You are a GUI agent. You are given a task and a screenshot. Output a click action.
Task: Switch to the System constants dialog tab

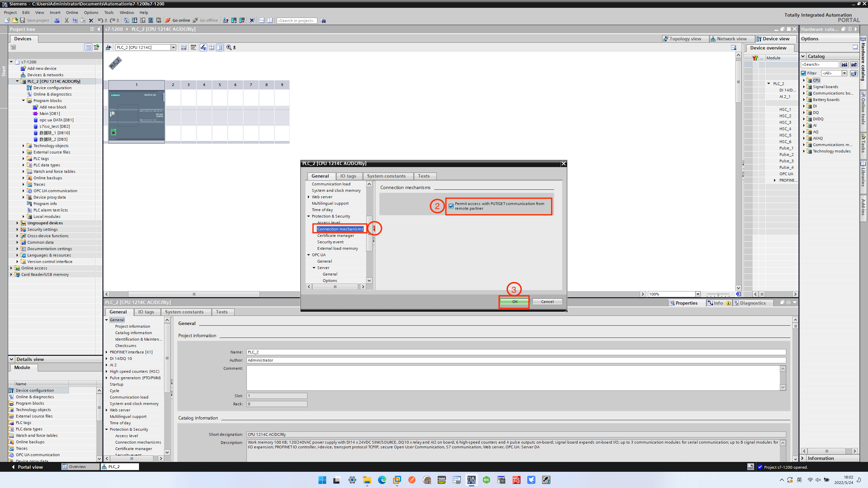click(386, 176)
